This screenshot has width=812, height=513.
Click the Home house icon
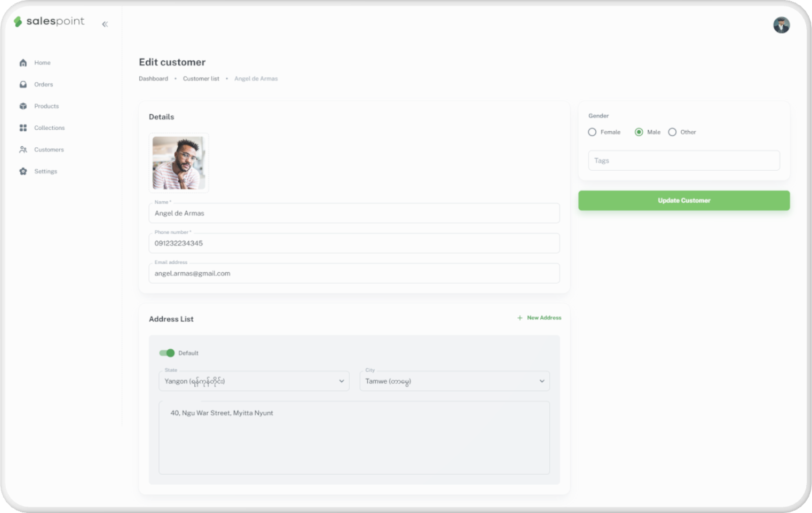click(23, 63)
